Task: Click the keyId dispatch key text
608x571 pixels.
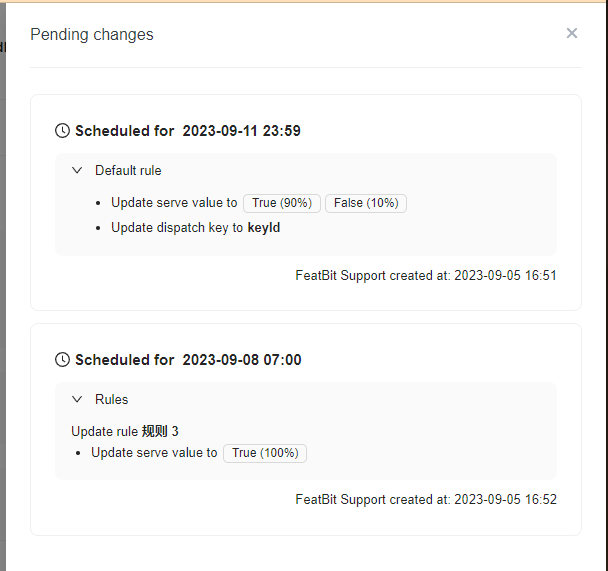Action: (264, 228)
